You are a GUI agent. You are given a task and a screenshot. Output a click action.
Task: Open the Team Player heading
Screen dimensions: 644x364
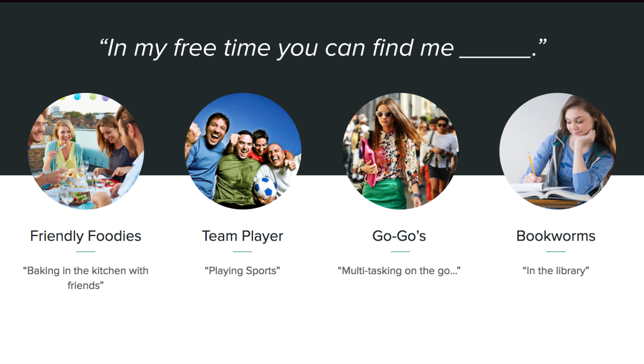[242, 236]
